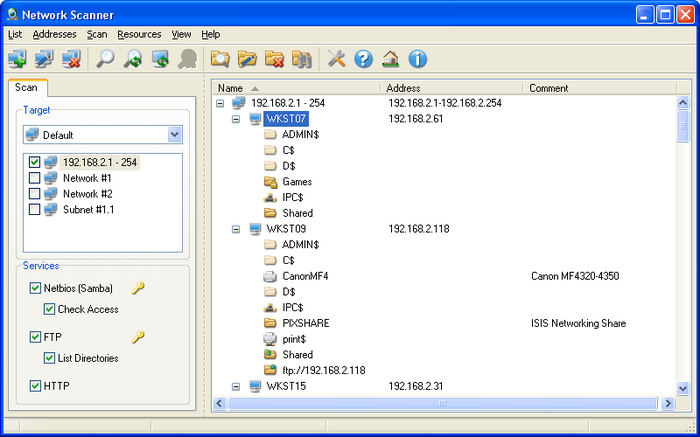Click the Comment column header
700x437 pixels.
coord(599,88)
